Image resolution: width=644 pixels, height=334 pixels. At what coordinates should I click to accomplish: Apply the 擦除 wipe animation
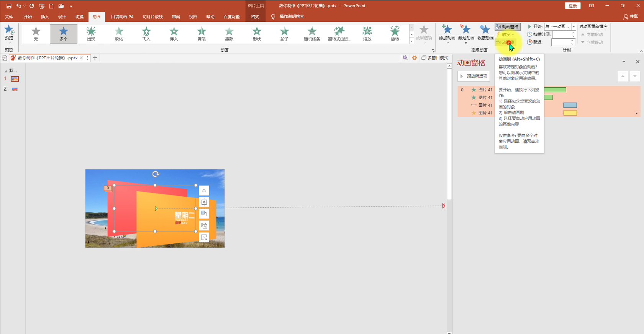(229, 34)
